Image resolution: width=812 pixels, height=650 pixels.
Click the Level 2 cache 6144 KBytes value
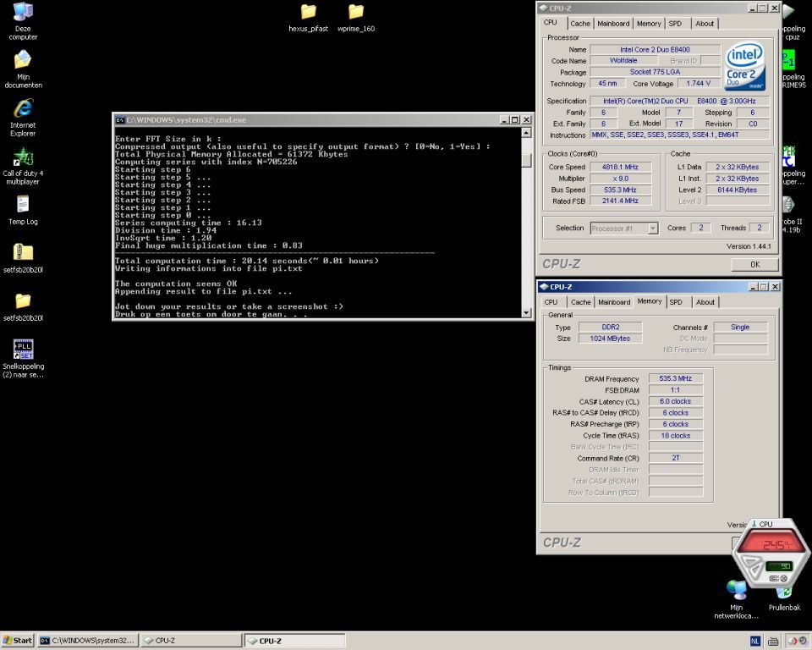[x=737, y=190]
